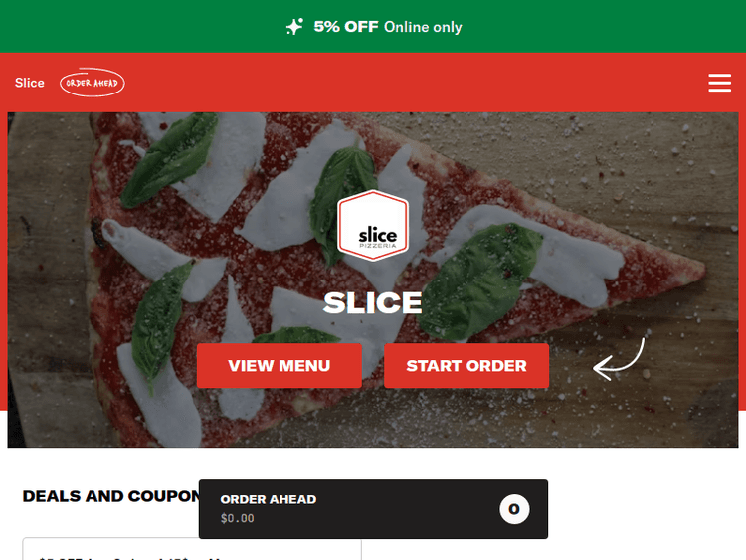
Task: Click the ORDER AHEAD label in cart bar
Action: (x=269, y=499)
